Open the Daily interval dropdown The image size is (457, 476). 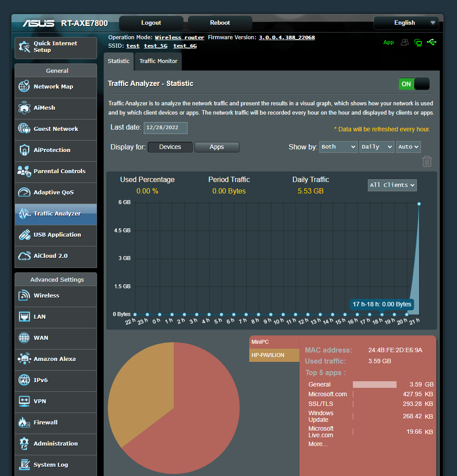pos(377,147)
